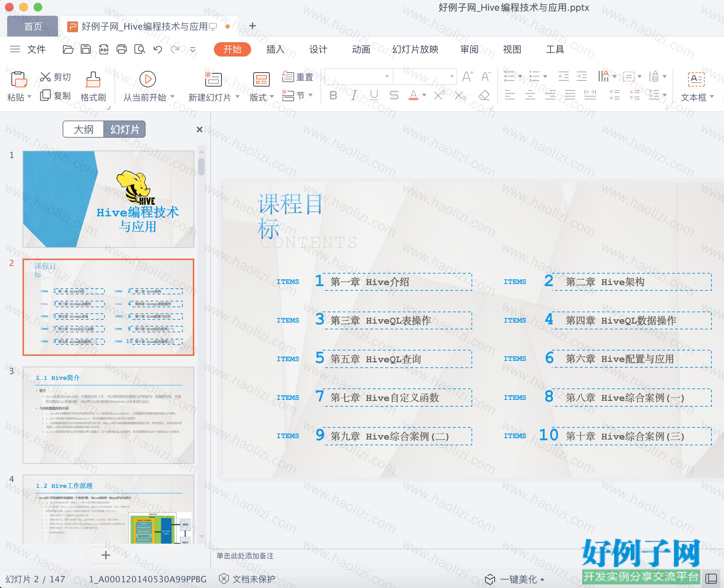Toggle Italic formatting

coord(354,95)
